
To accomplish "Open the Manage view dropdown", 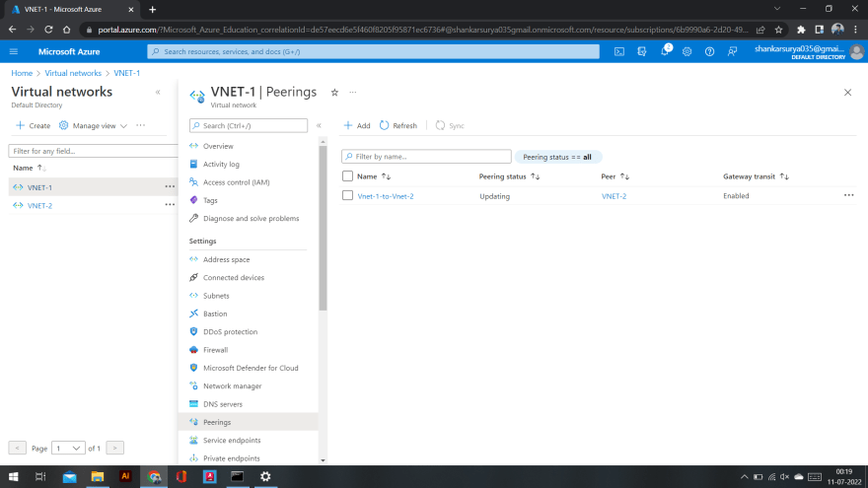I will 93,125.
